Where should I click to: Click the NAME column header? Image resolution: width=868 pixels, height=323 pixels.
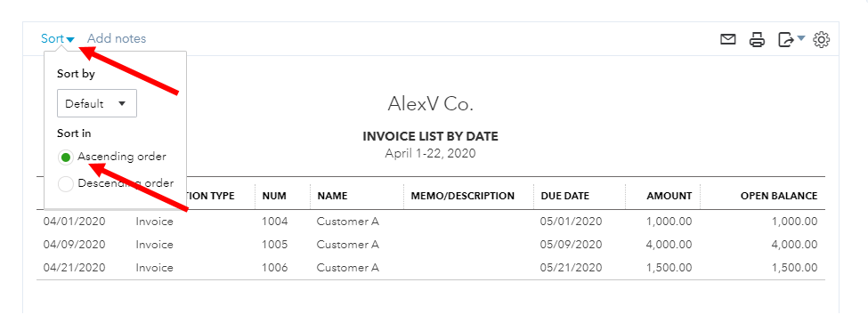[x=332, y=196]
